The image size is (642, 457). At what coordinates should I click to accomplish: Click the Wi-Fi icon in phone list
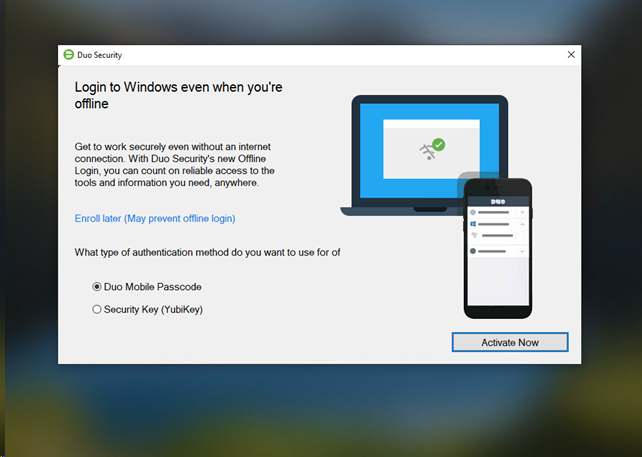(475, 236)
